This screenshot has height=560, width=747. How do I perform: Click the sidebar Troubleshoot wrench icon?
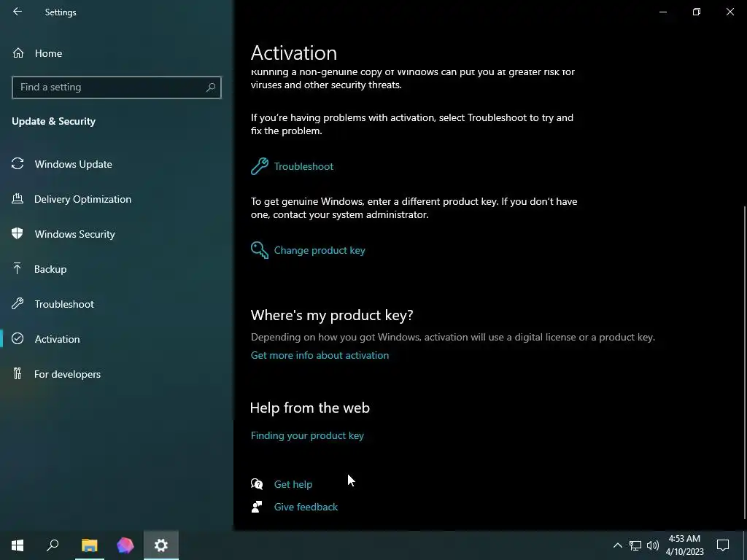(18, 303)
